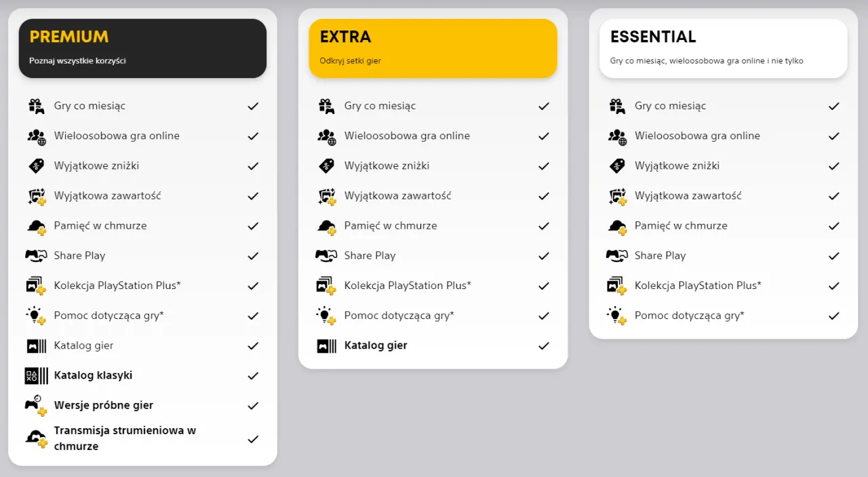Click Transmisja strumieniowa w chmurze label
Screen dimensions: 868x477
coord(125,438)
